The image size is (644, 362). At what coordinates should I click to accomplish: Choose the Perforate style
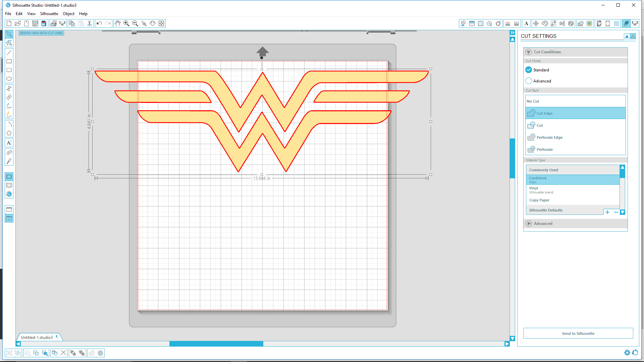click(575, 149)
